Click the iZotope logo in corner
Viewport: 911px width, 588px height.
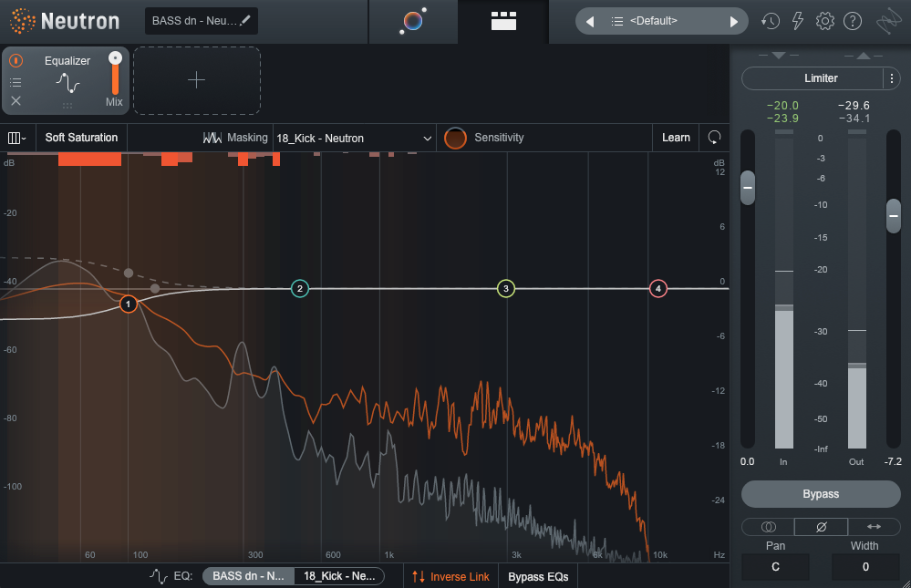point(889,22)
